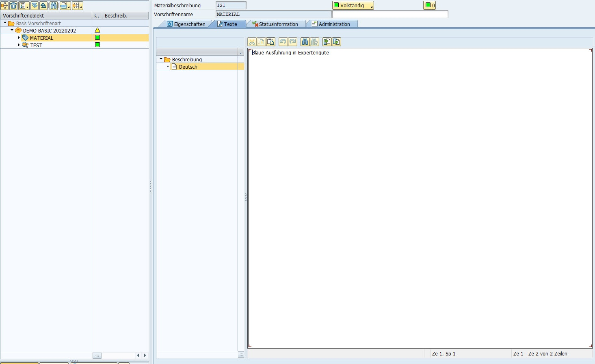Screen dimensions: 595x364
Task: Click yellow warning triangle of DEMO-BASIC-20220202
Action: 97,30
